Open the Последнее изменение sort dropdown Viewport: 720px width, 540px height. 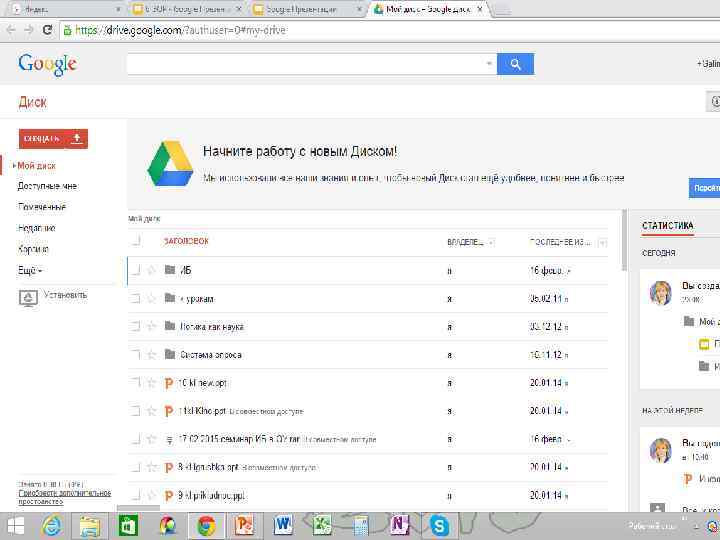[x=602, y=242]
